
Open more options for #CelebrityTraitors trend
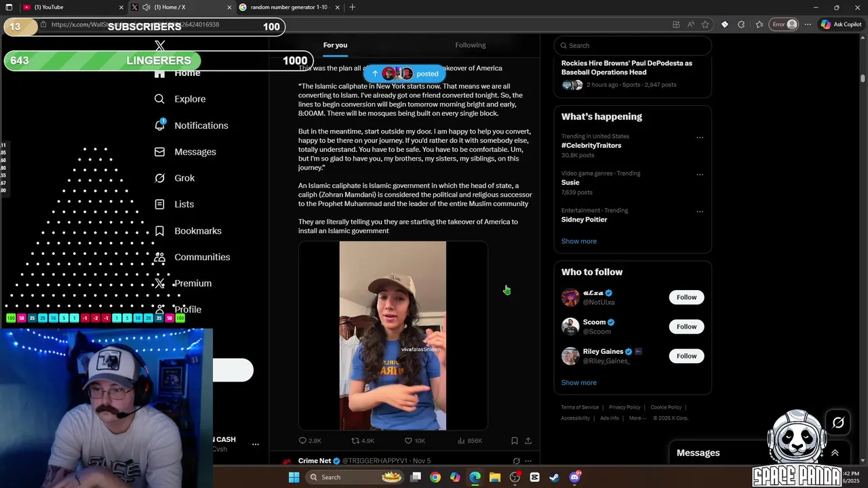pos(700,138)
